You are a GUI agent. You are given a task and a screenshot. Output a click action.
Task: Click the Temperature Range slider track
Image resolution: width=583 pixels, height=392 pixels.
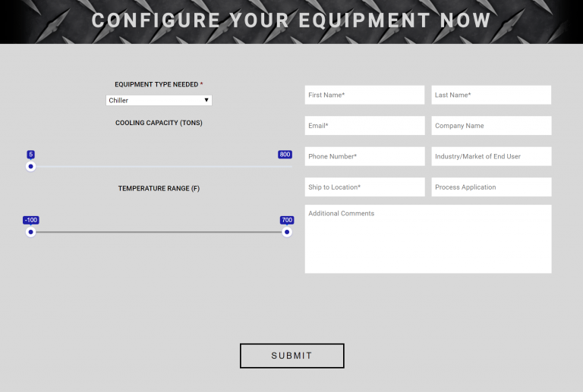coord(159,232)
